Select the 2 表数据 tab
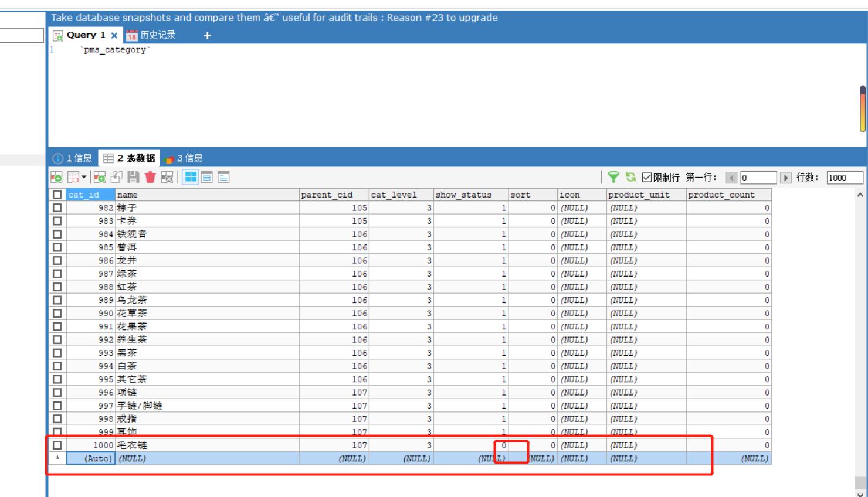This screenshot has width=868, height=497. pyautogui.click(x=130, y=158)
